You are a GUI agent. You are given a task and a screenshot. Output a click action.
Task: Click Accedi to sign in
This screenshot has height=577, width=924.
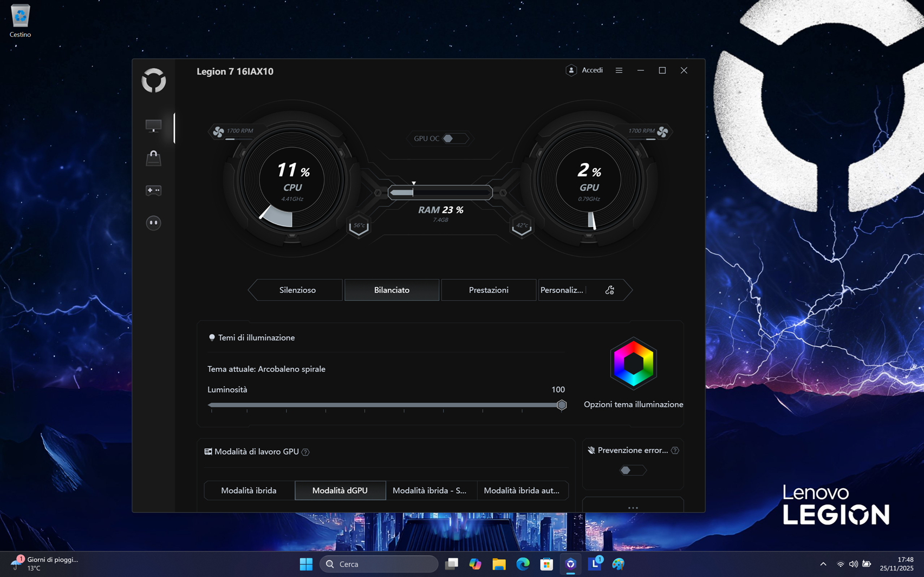pyautogui.click(x=584, y=70)
